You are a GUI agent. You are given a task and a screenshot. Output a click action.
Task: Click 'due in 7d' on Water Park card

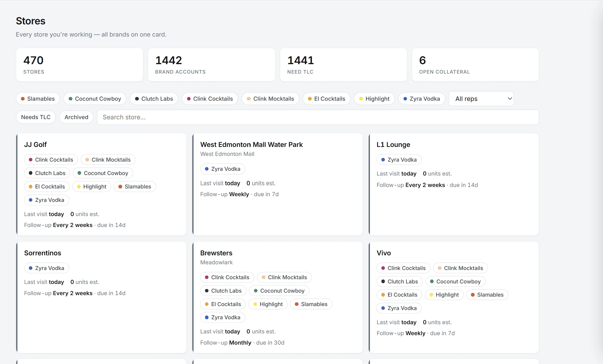tap(266, 194)
